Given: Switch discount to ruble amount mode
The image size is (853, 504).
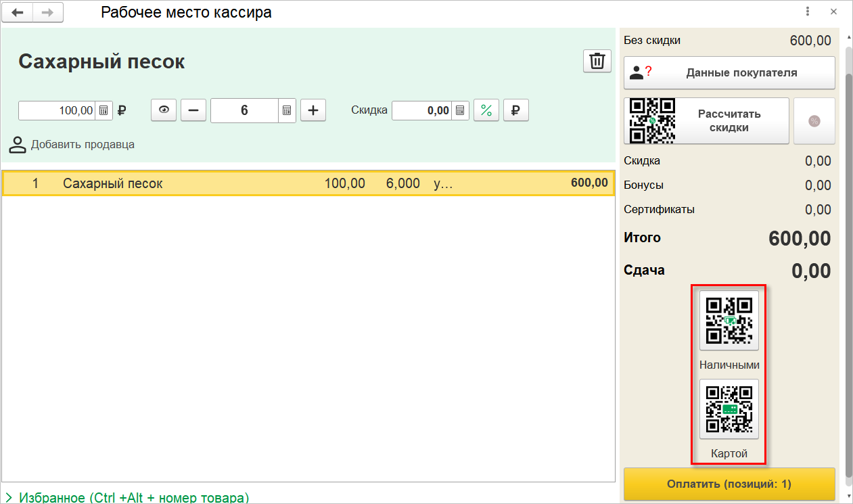Looking at the screenshot, I should pyautogui.click(x=515, y=110).
